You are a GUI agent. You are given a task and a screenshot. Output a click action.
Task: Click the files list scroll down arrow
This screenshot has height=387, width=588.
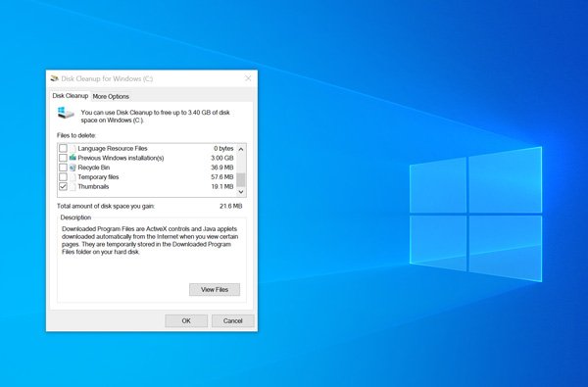(241, 192)
